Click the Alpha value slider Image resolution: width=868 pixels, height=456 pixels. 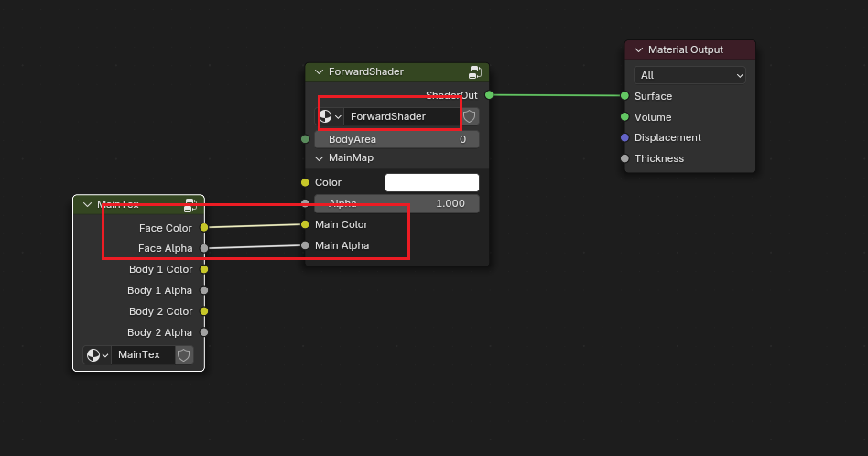point(396,203)
